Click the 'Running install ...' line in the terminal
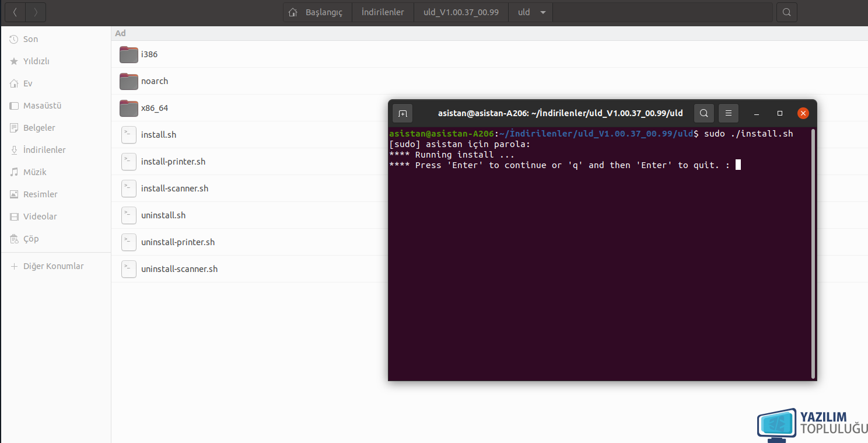Viewport: 868px width, 443px height. (452, 155)
